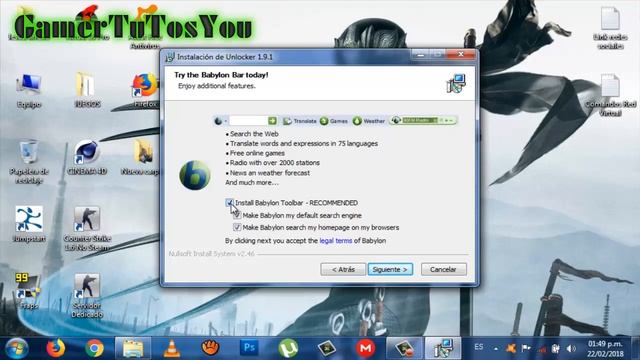Image resolution: width=640 pixels, height=360 pixels.
Task: Select the Papelera de reciclaje icon
Action: click(29, 161)
